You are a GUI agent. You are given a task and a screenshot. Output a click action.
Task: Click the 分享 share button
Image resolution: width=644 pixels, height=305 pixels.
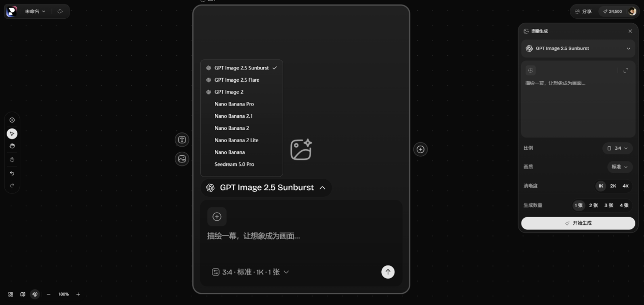[x=583, y=11]
